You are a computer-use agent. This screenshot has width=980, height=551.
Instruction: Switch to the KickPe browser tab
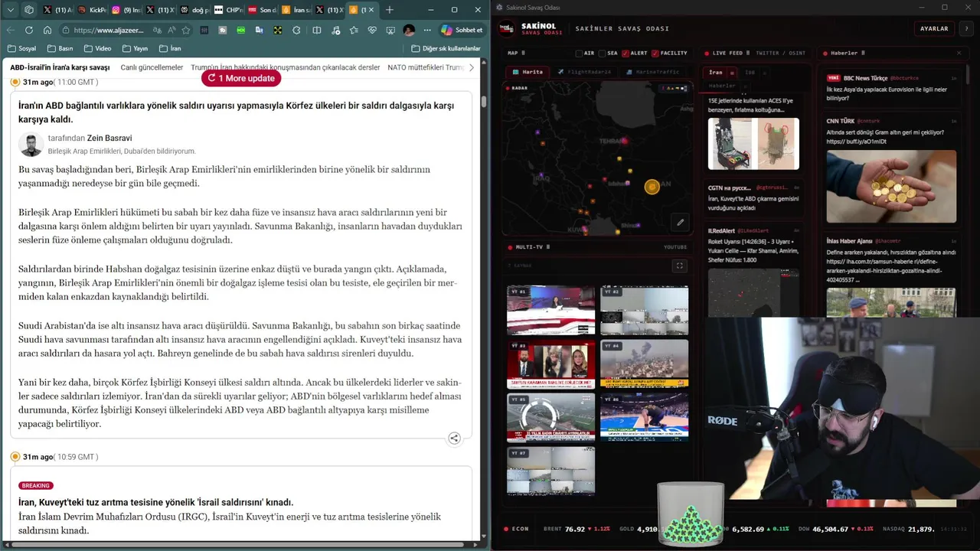[x=92, y=10]
